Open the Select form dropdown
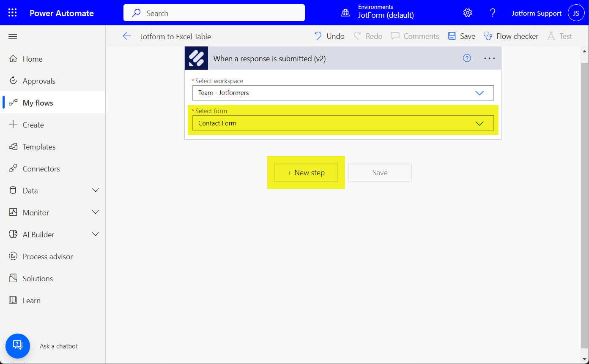The image size is (589, 364). click(x=343, y=123)
